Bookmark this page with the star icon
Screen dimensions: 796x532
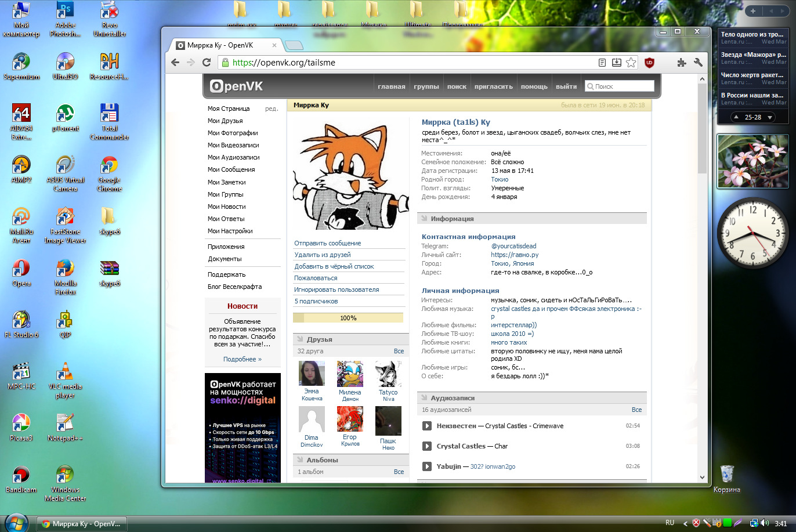click(631, 63)
